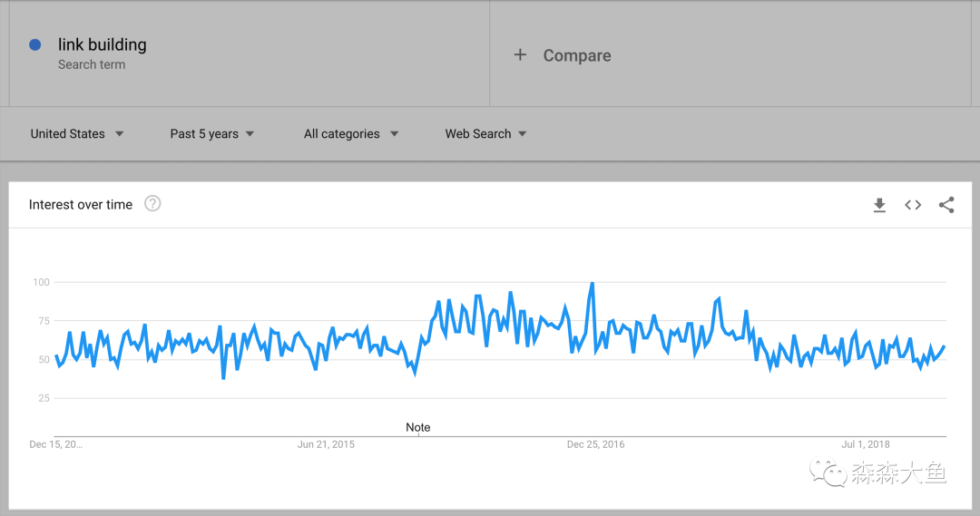Click the Compare text label
980x516 pixels.
point(577,55)
